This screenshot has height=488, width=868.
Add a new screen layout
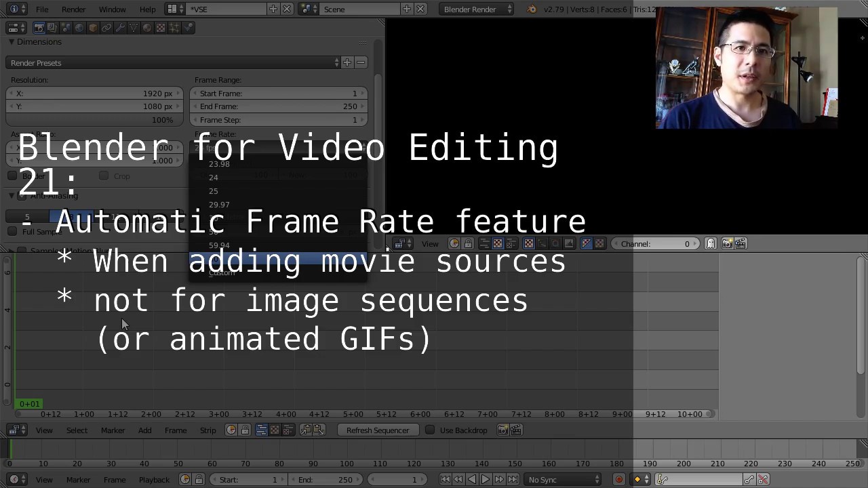(x=273, y=9)
